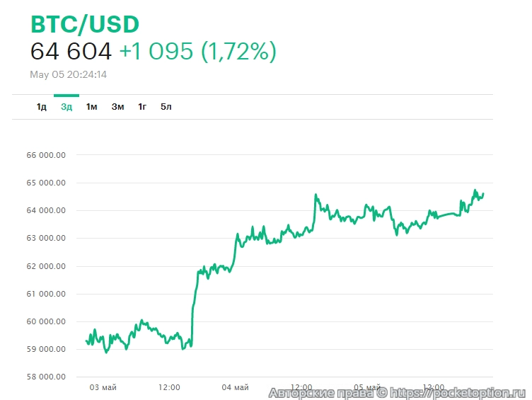
Task: Switch to the 1м range tab
Action: (92, 107)
